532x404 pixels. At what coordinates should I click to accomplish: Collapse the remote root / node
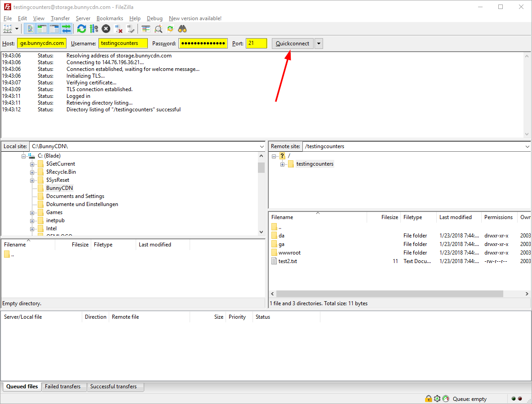(x=274, y=156)
